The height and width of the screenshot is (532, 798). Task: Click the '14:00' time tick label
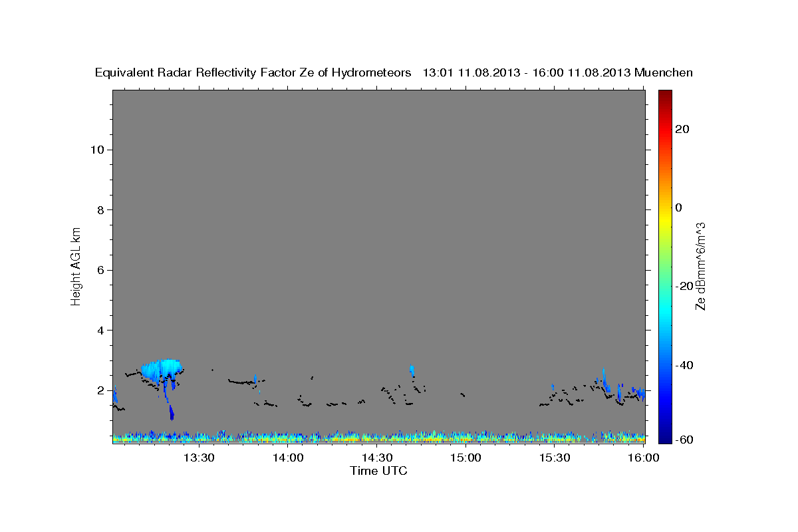(288, 458)
